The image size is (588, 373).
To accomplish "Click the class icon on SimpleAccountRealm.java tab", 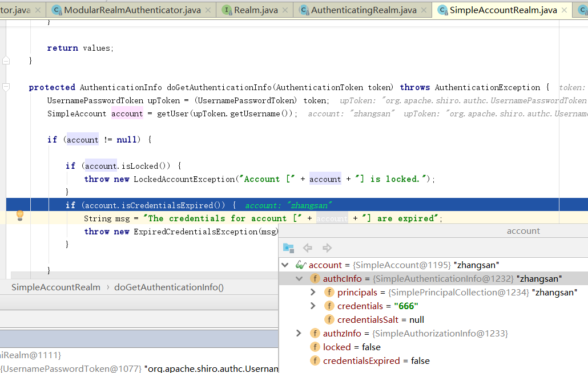I will [x=442, y=10].
